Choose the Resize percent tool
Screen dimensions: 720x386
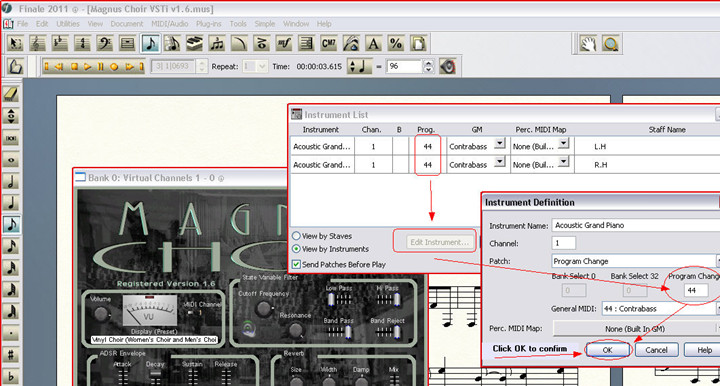pyautogui.click(x=396, y=44)
